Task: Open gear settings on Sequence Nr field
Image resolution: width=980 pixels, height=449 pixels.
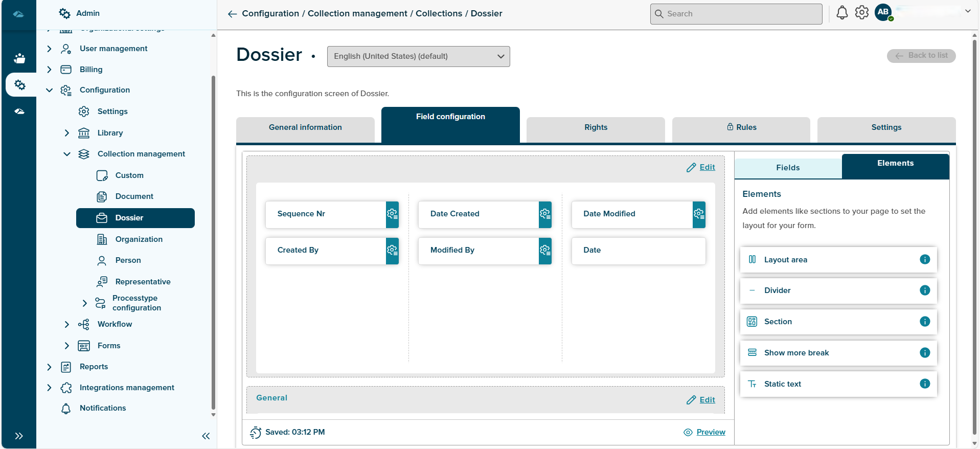Action: click(x=392, y=214)
